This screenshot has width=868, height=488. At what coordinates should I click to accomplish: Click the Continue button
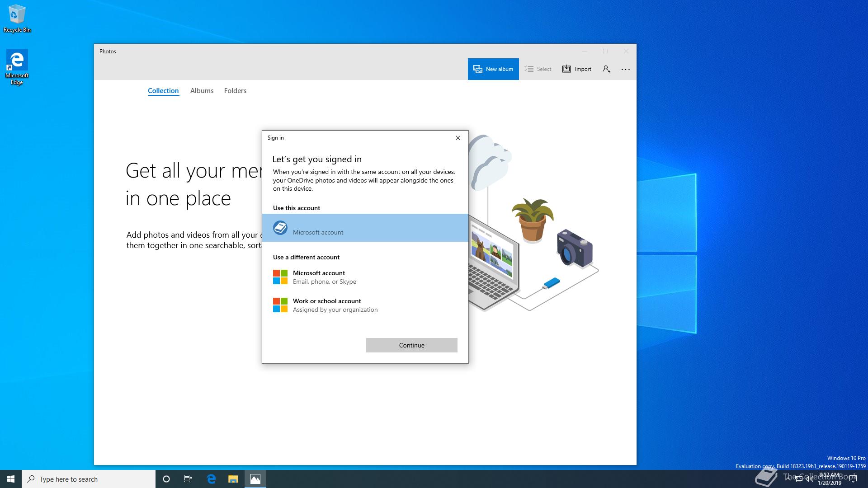click(x=412, y=345)
